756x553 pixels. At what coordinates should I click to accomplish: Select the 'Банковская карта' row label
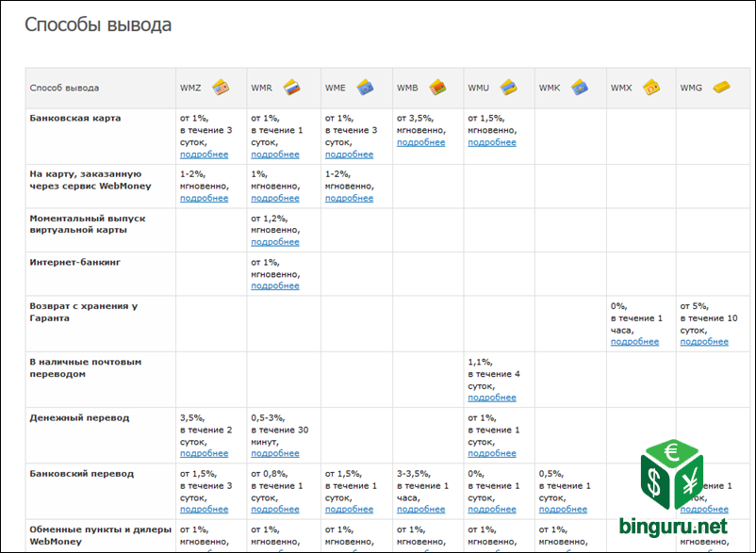tap(75, 119)
